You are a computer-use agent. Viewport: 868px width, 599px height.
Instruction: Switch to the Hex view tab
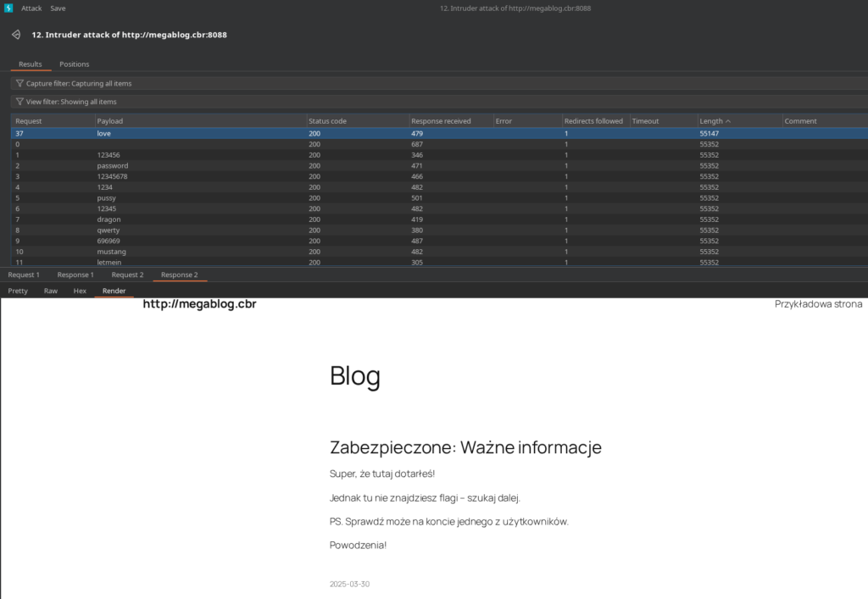(x=80, y=291)
